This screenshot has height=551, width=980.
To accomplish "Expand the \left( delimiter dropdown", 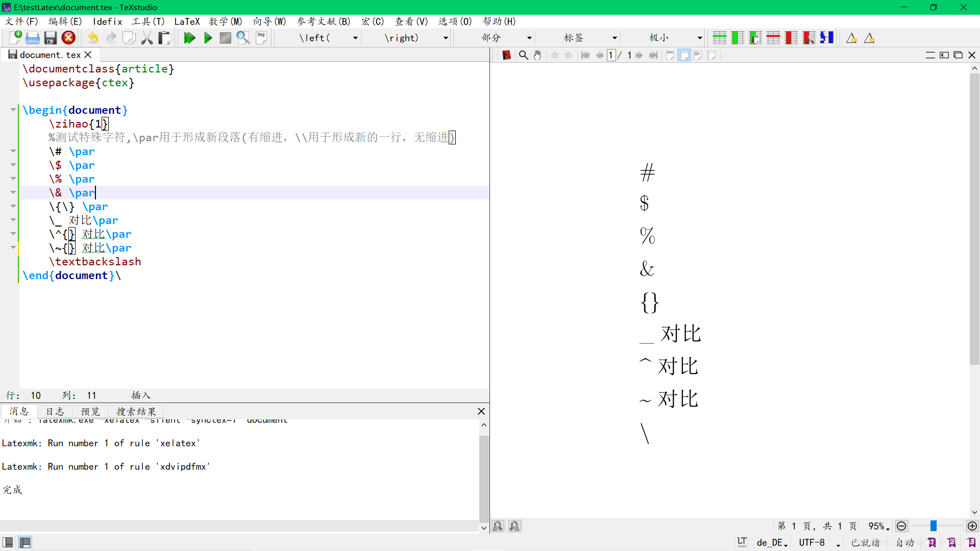I will coord(355,38).
